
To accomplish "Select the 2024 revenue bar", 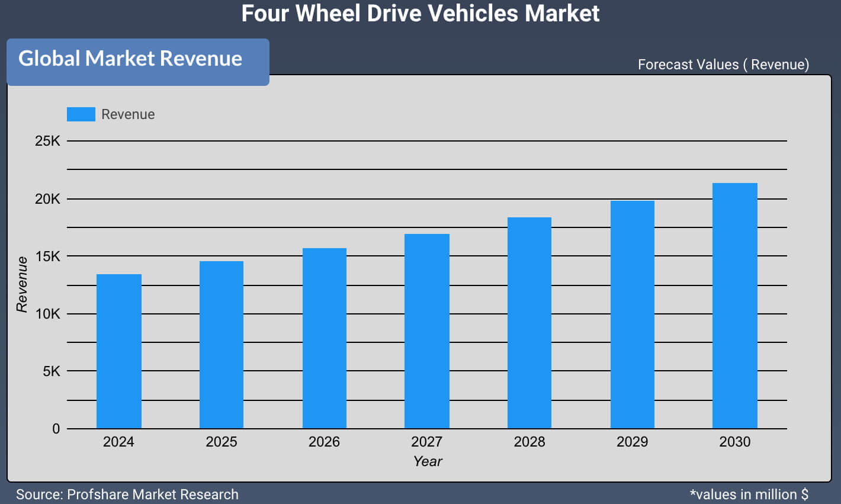I will click(x=119, y=351).
